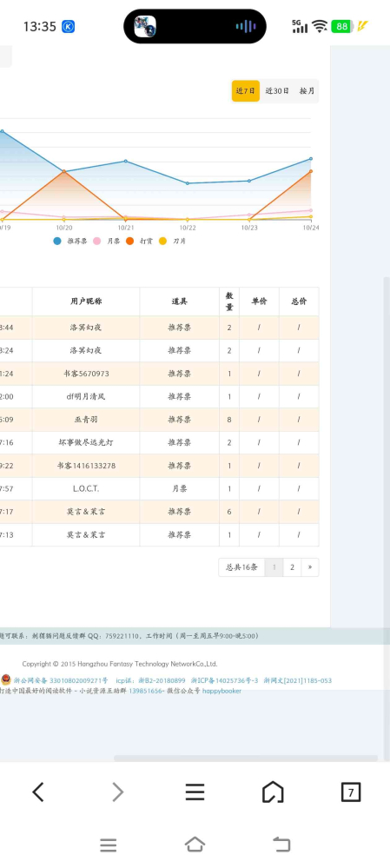Tap the audio waveform indicator in island
The width and height of the screenshot is (390, 868).
coord(246,26)
